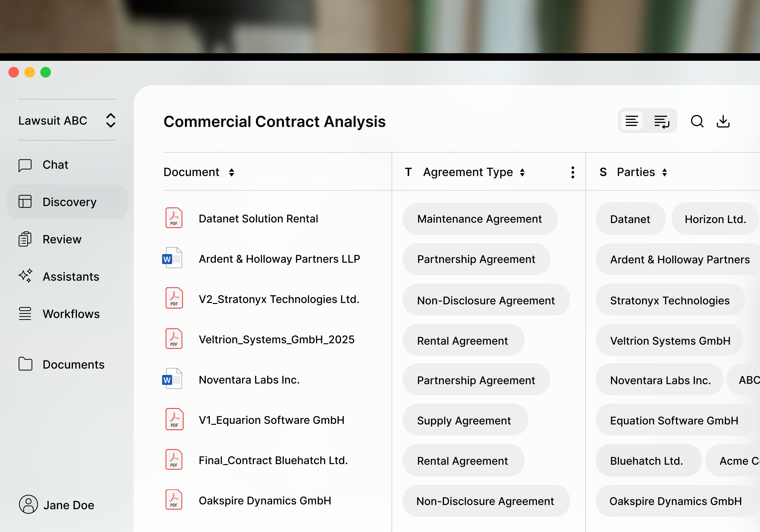Image resolution: width=760 pixels, height=532 pixels.
Task: Go to the Workflows section
Action: [x=71, y=314]
